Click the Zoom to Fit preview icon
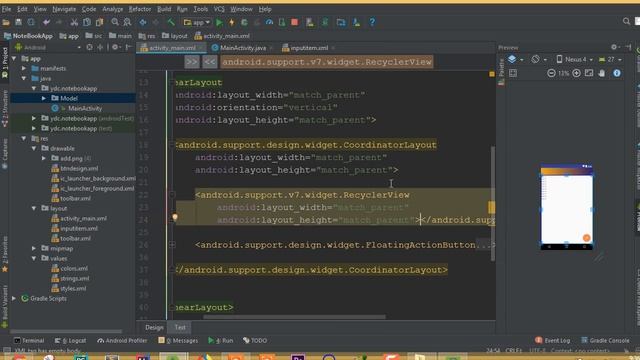 (x=589, y=73)
